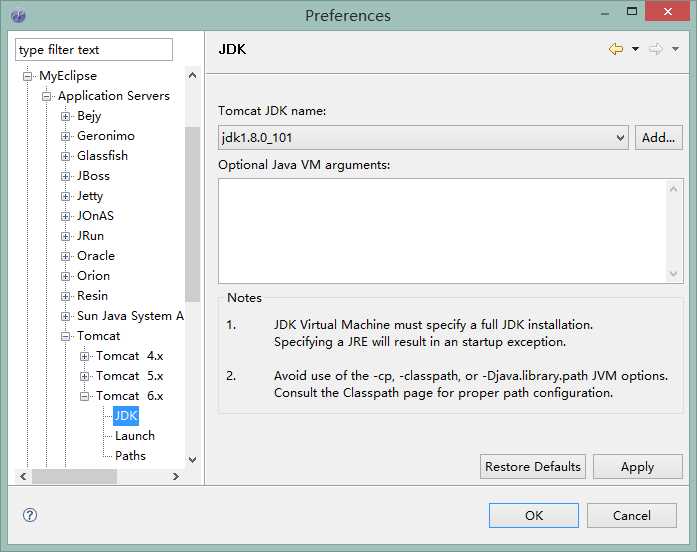This screenshot has height=552, width=697.
Task: Collapse the Tomcat 6.x node
Action: pyautogui.click(x=84, y=396)
